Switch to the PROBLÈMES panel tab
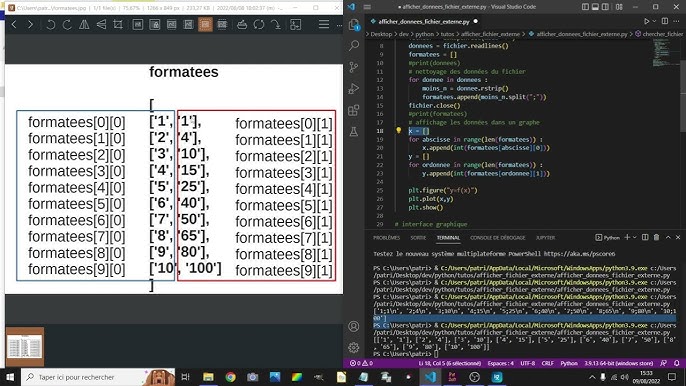This screenshot has width=686, height=386. pyautogui.click(x=386, y=238)
